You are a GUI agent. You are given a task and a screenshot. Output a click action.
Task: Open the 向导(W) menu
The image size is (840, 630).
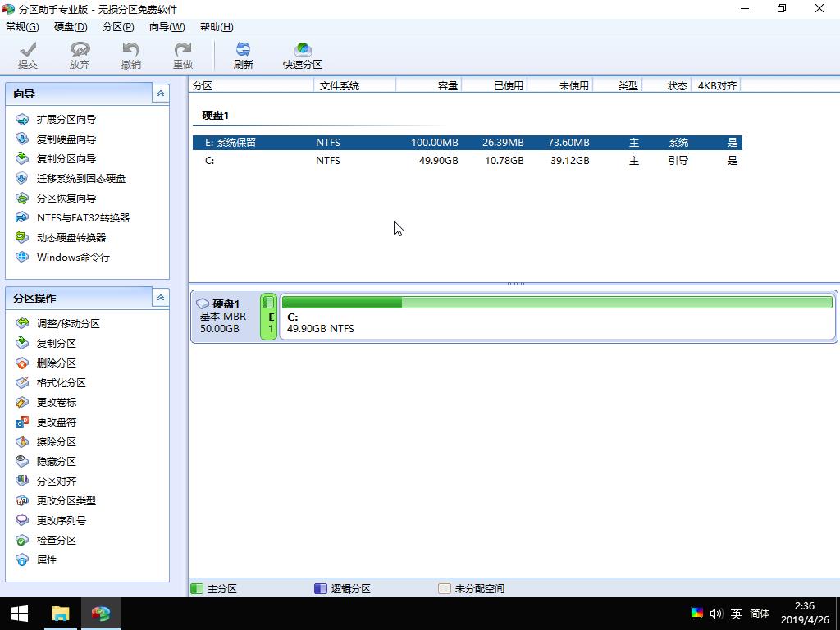[x=167, y=26]
